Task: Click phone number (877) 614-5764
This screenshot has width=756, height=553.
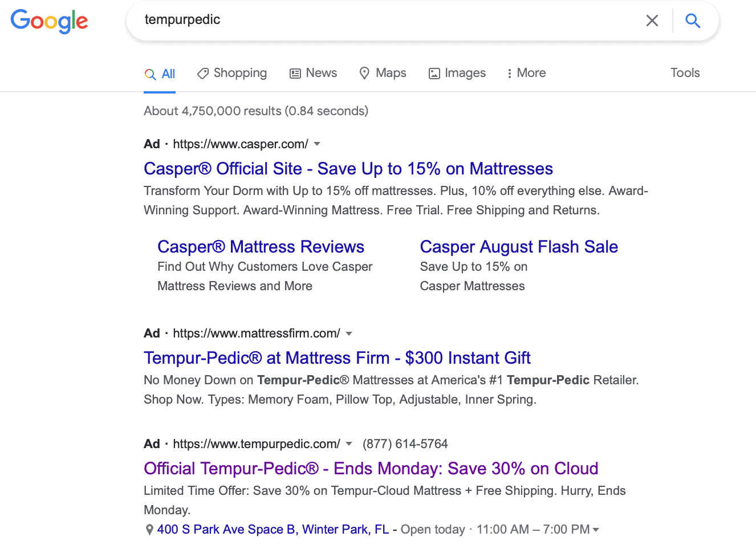Action: [x=405, y=444]
